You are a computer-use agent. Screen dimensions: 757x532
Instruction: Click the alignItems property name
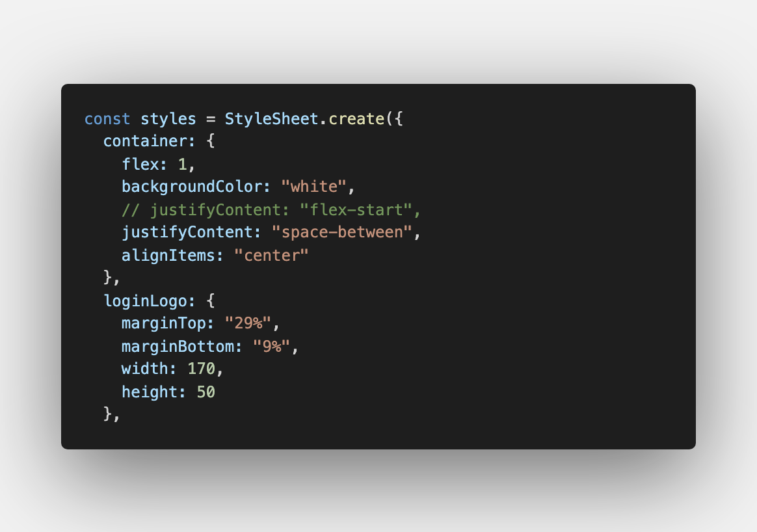pyautogui.click(x=168, y=256)
